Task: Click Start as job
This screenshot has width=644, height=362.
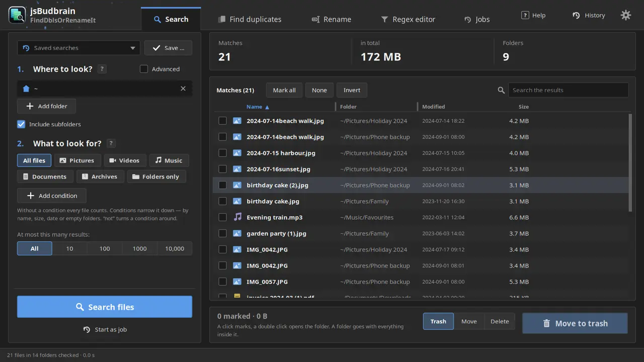Action: 105,329
